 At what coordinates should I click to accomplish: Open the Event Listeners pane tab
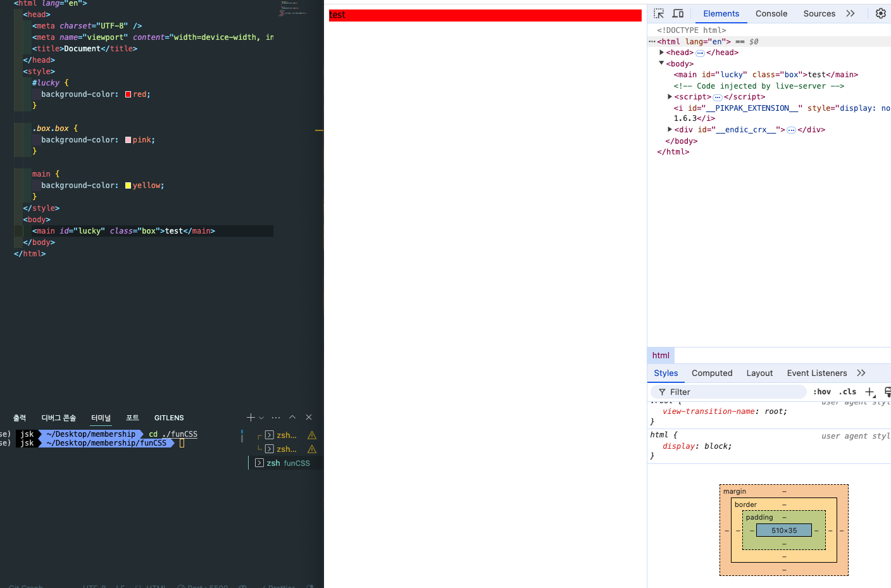point(817,373)
